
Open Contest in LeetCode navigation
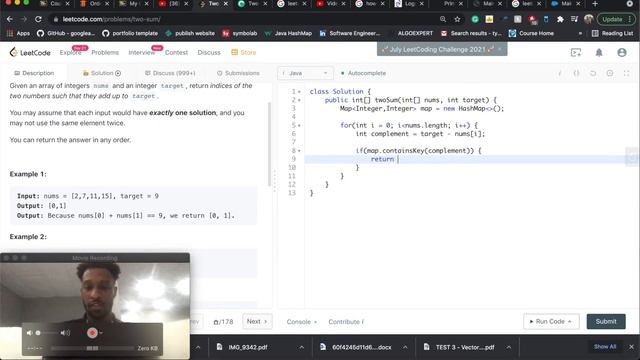click(x=176, y=53)
